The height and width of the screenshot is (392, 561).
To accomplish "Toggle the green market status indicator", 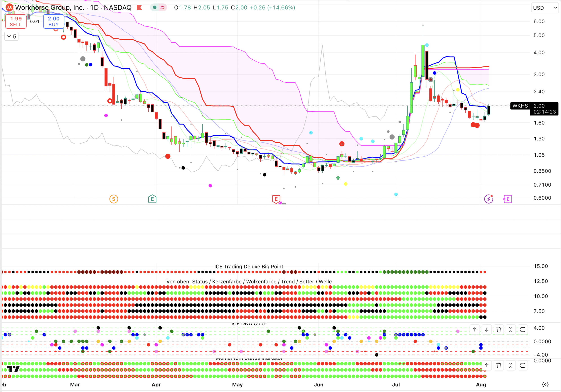I will coord(154,8).
